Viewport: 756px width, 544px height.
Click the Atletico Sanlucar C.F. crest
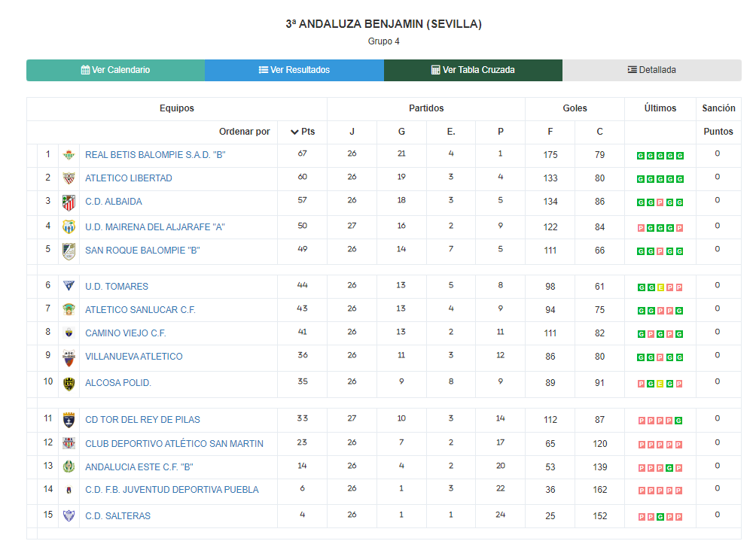tap(69, 310)
